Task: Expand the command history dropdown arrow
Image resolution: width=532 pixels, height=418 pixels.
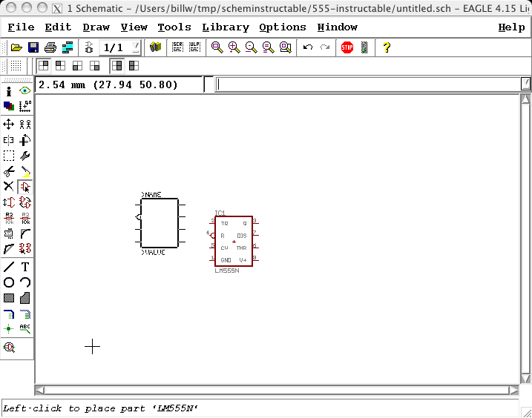Action: coord(525,84)
